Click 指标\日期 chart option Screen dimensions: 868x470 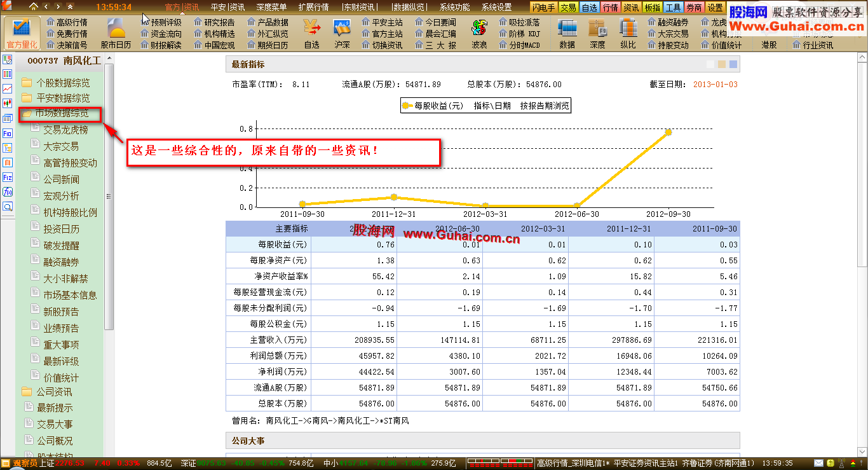(492, 106)
